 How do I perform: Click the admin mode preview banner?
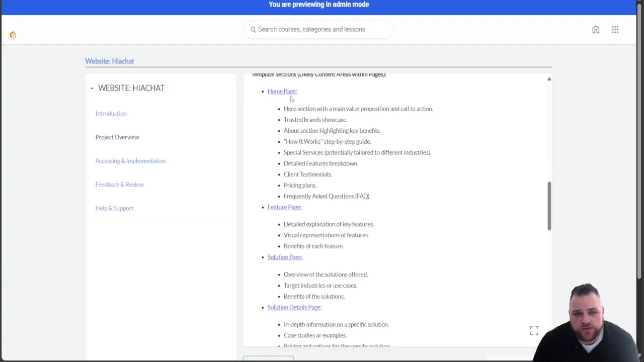[318, 5]
